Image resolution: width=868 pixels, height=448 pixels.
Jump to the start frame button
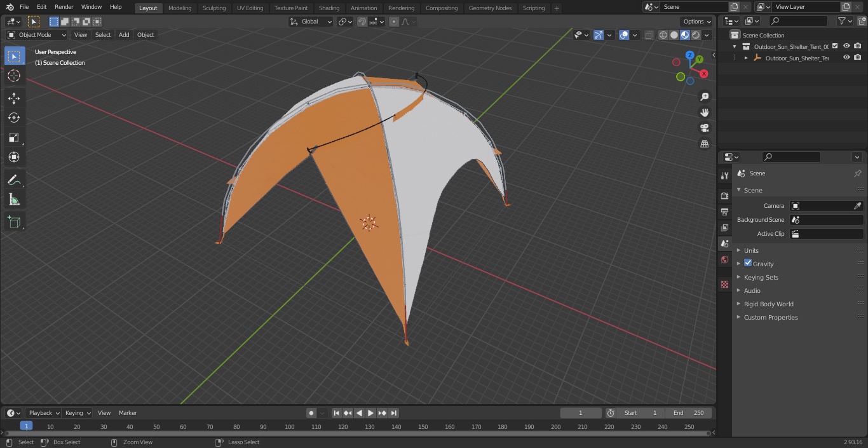pyautogui.click(x=336, y=413)
